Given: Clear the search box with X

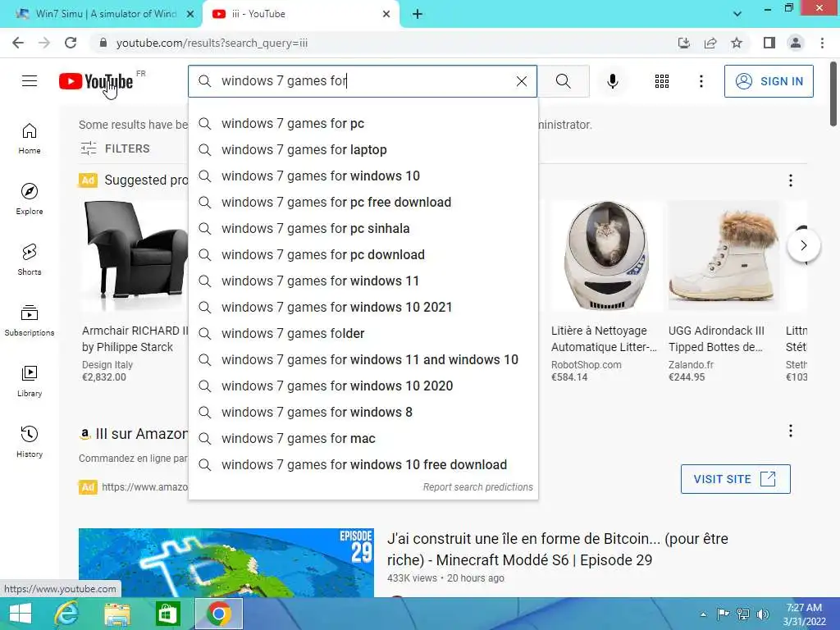Looking at the screenshot, I should coord(521,81).
